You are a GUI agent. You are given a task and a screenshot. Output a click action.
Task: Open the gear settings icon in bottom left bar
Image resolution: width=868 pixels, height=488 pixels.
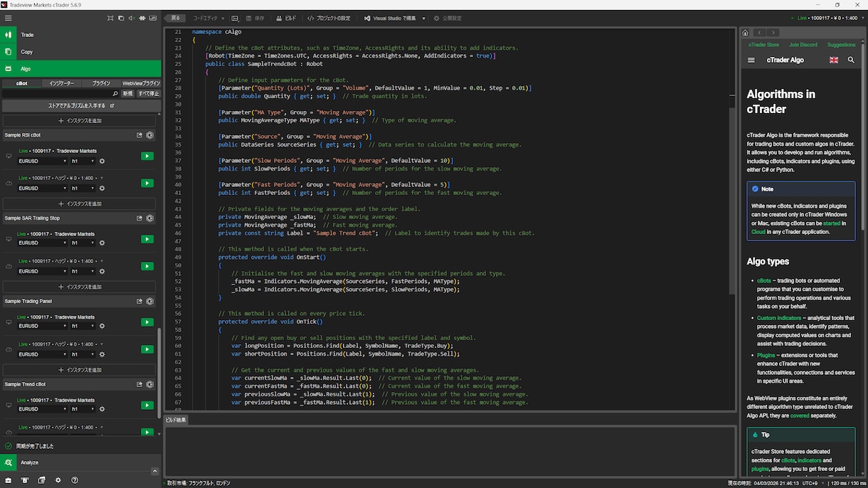coord(58,481)
